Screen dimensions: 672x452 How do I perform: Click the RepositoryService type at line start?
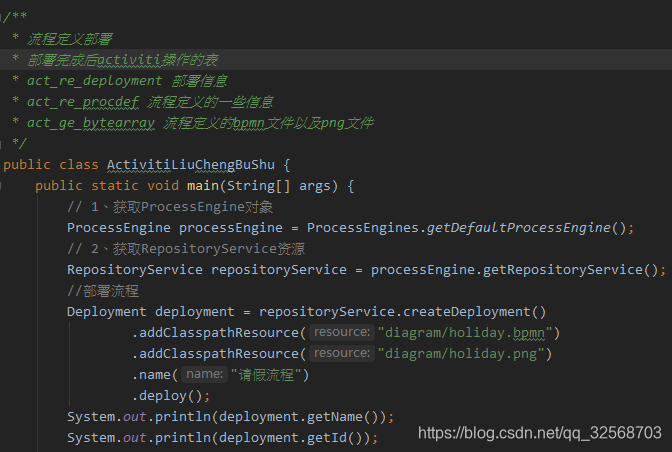tap(135, 270)
